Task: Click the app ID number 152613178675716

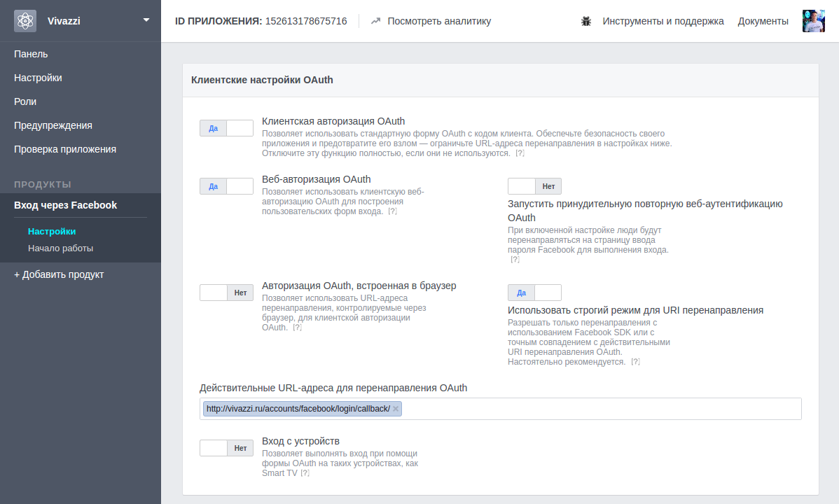Action: coord(306,22)
